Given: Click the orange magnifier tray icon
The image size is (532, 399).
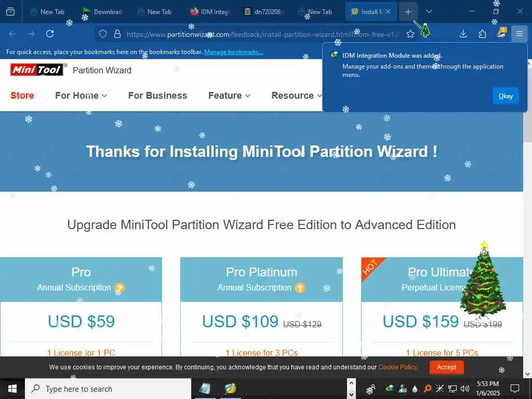Looking at the screenshot, I should [x=428, y=389].
